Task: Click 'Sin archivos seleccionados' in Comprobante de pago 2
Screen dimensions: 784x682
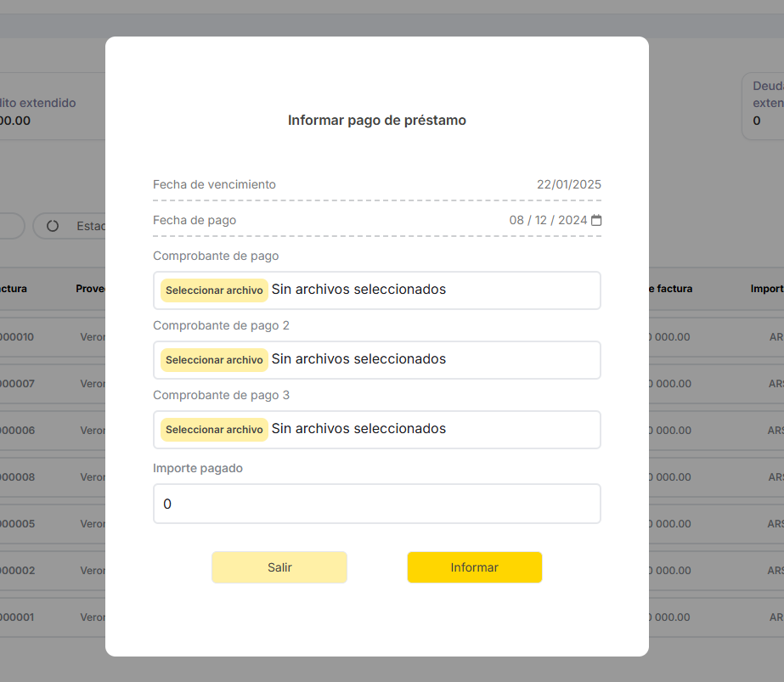Action: [x=358, y=359]
